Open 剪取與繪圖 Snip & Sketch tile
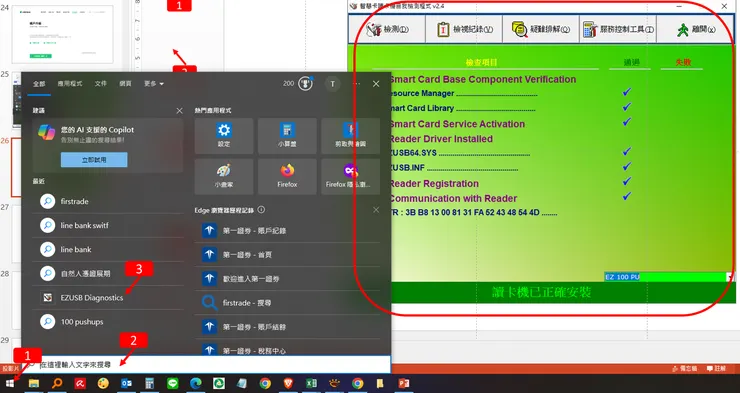Image resolution: width=740 pixels, height=393 pixels. (x=351, y=136)
